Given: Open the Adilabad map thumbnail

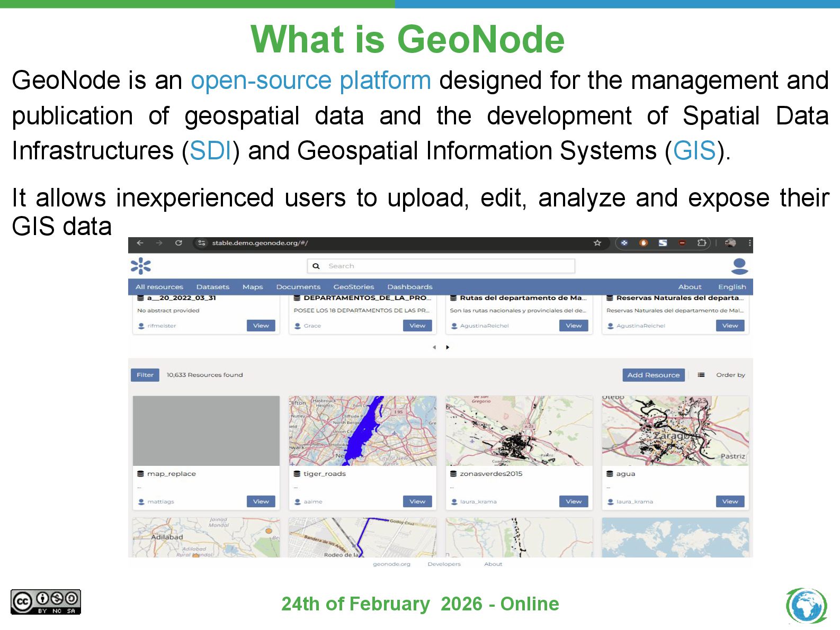Looking at the screenshot, I should coord(206,537).
